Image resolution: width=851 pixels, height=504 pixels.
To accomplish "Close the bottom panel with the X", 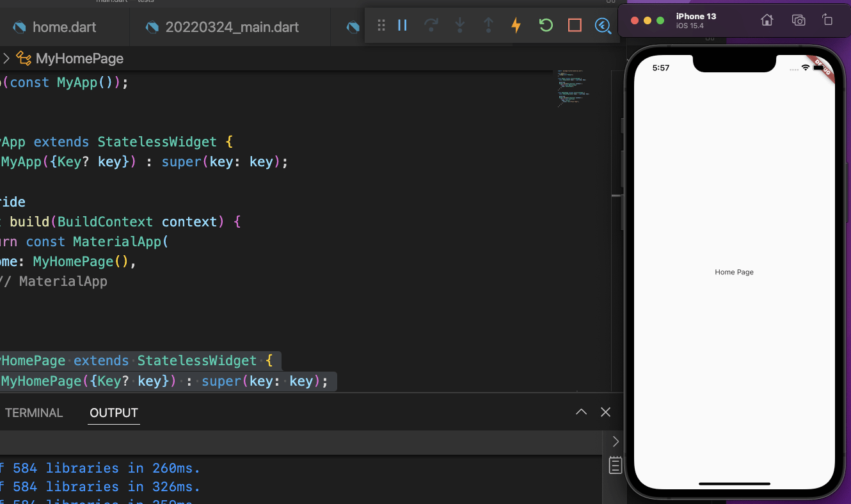I will coord(605,413).
